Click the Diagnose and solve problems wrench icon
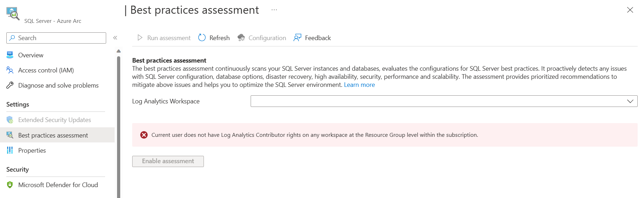Viewport: 644px width, 198px height. tap(10, 85)
